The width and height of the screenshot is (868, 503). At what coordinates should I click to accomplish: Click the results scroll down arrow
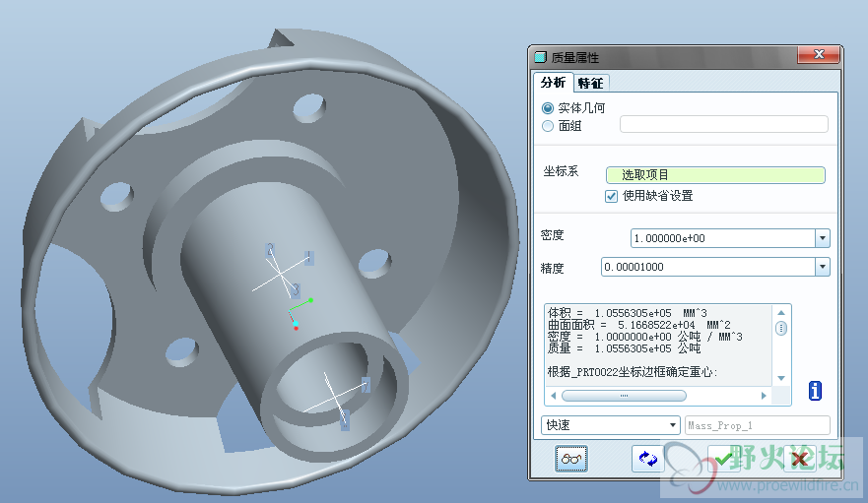(x=781, y=378)
